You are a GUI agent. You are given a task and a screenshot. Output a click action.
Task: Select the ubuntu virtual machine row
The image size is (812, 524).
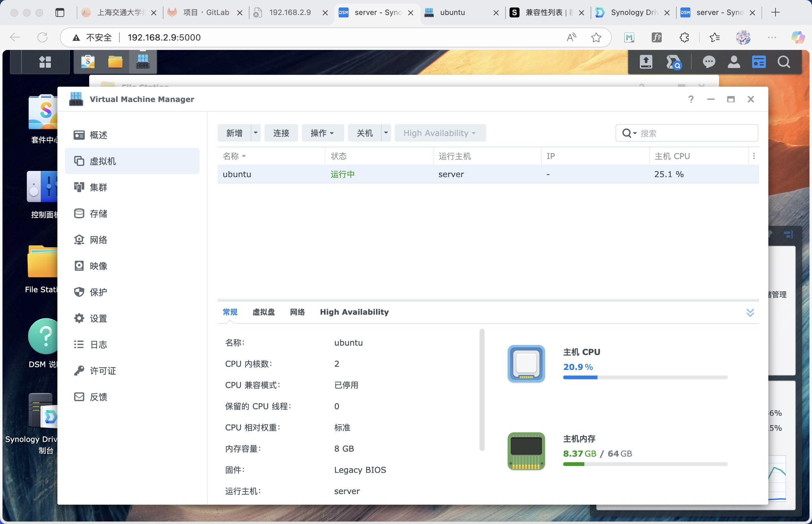[x=488, y=174]
